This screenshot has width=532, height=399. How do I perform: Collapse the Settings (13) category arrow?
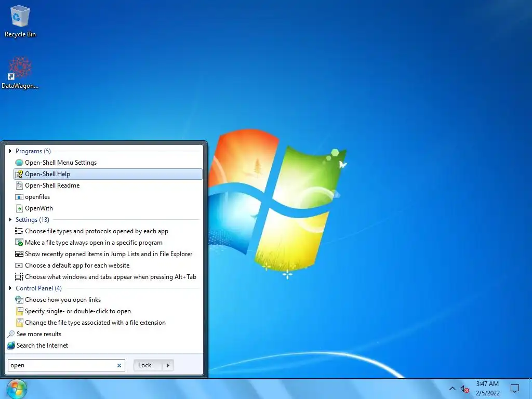10,220
